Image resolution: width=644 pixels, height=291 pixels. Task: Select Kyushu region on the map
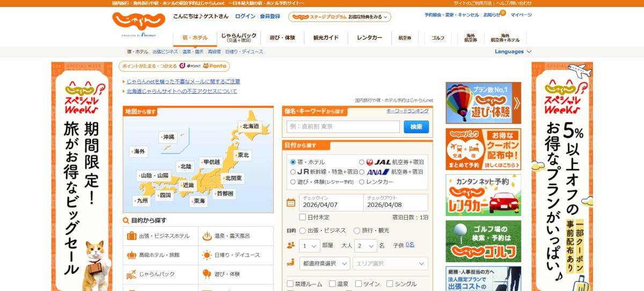[x=142, y=201]
